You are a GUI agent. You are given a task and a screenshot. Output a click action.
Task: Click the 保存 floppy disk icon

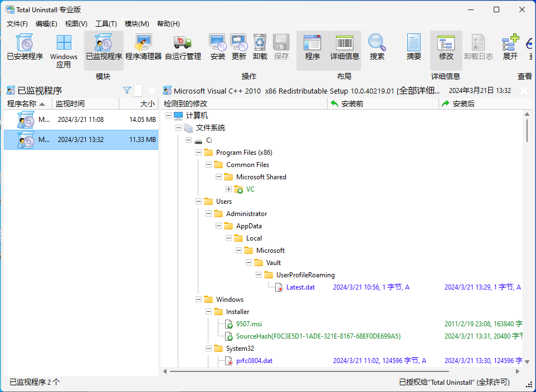click(281, 47)
